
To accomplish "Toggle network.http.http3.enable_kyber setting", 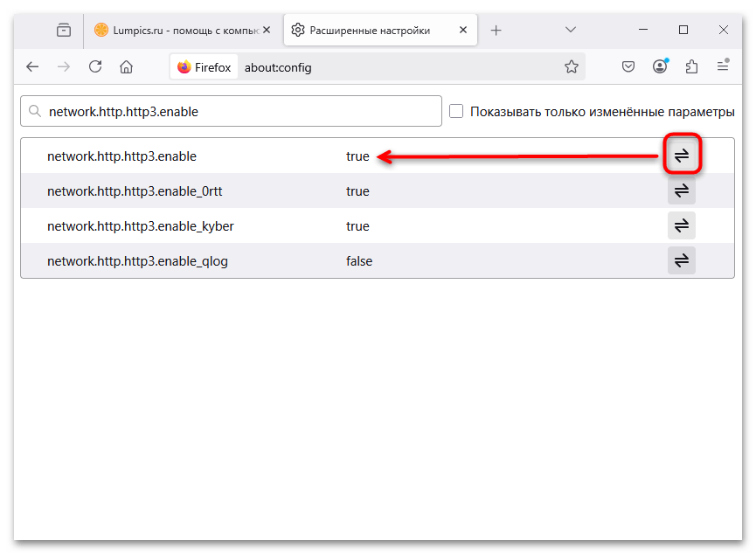I will (681, 225).
